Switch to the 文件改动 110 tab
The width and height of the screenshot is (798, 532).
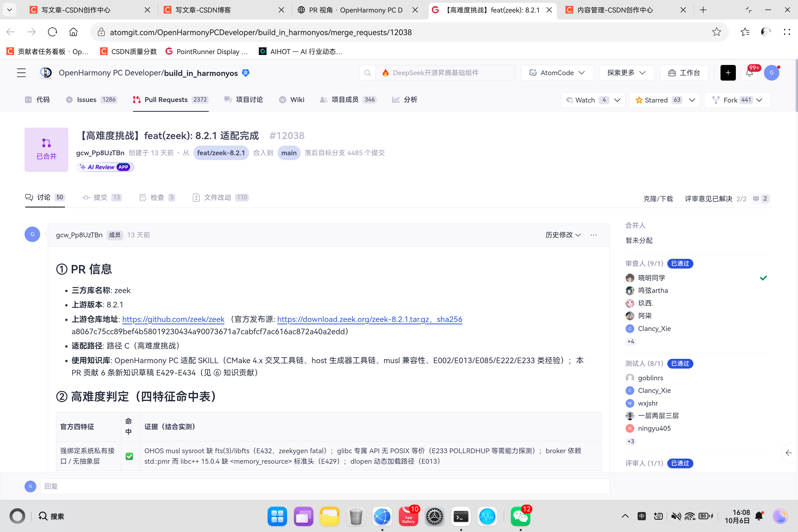220,197
